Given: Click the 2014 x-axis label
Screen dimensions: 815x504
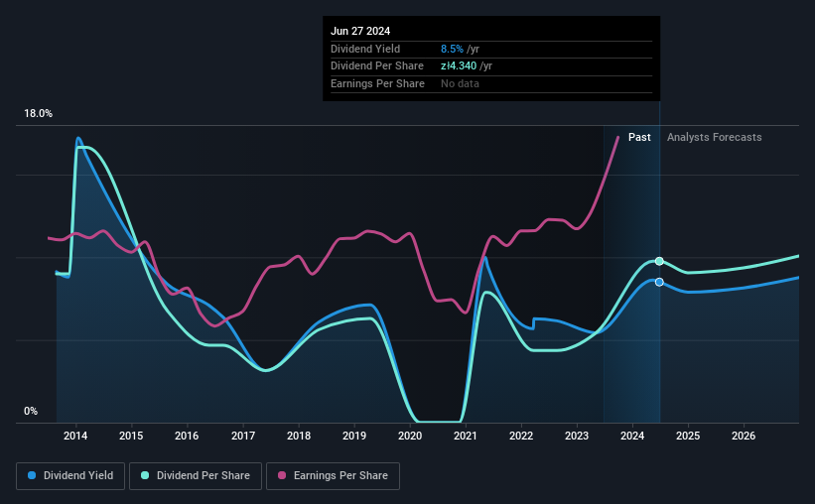Looking at the screenshot, I should [75, 436].
